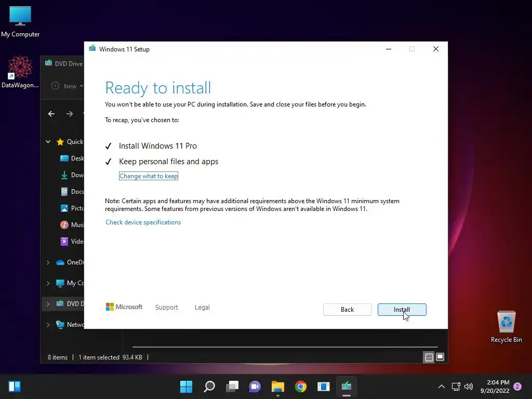
Task: Open the Legal link in Setup
Action: [202, 308]
